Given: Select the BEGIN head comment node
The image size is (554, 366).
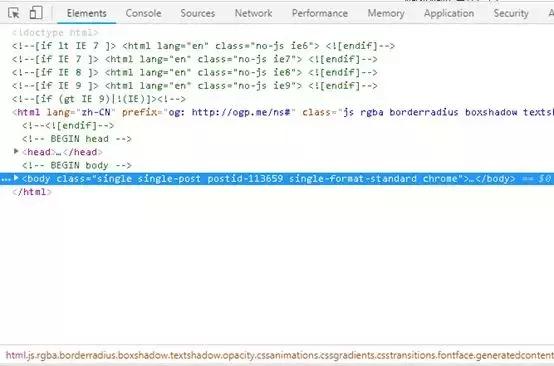Looking at the screenshot, I should click(x=77, y=139).
